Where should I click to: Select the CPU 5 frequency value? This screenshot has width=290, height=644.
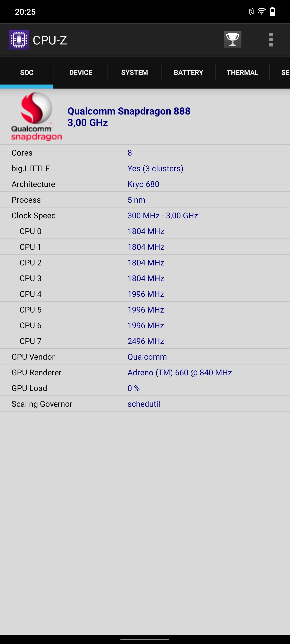pos(146,310)
